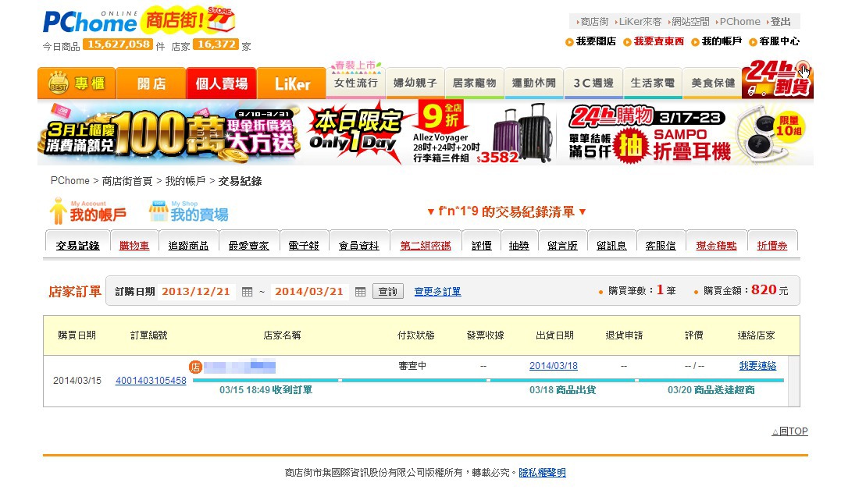
Task: Click the 我的帳戶 person icon heading
Action: coord(88,211)
